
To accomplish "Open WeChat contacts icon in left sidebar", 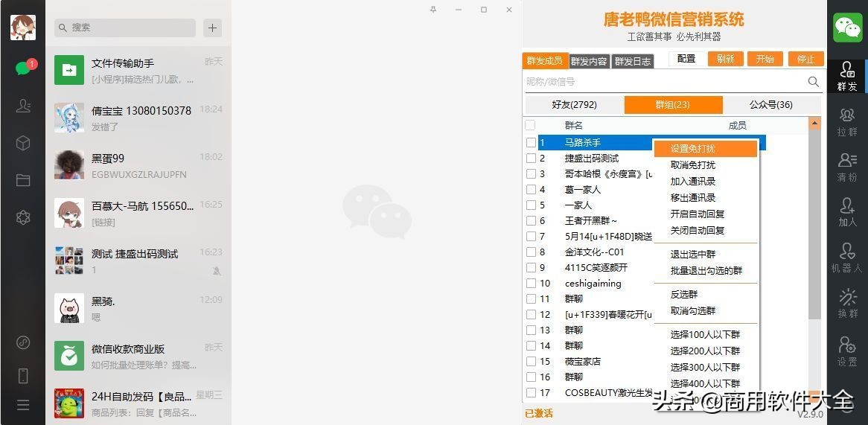I will point(23,106).
